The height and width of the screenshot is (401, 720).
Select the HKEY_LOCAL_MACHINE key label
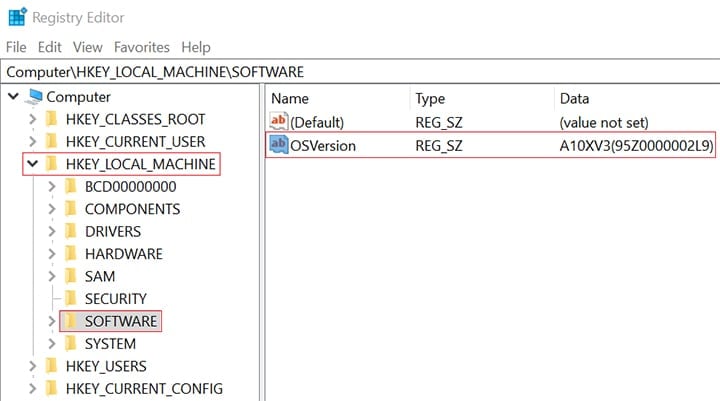[x=141, y=164]
